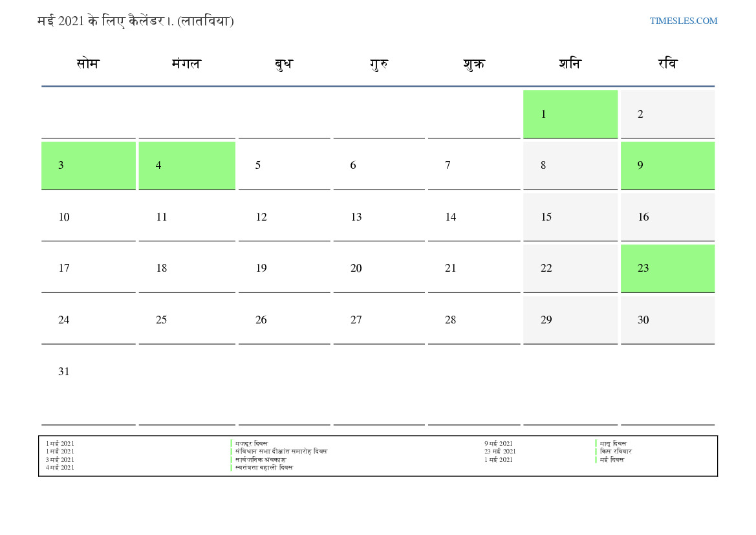756x535 pixels.
Task: Click the green holiday cell for 3 May
Action: pyautogui.click(x=88, y=165)
